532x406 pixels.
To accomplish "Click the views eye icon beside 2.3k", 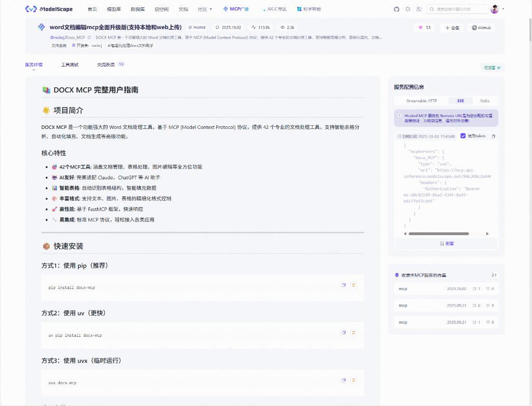I will 282,27.
